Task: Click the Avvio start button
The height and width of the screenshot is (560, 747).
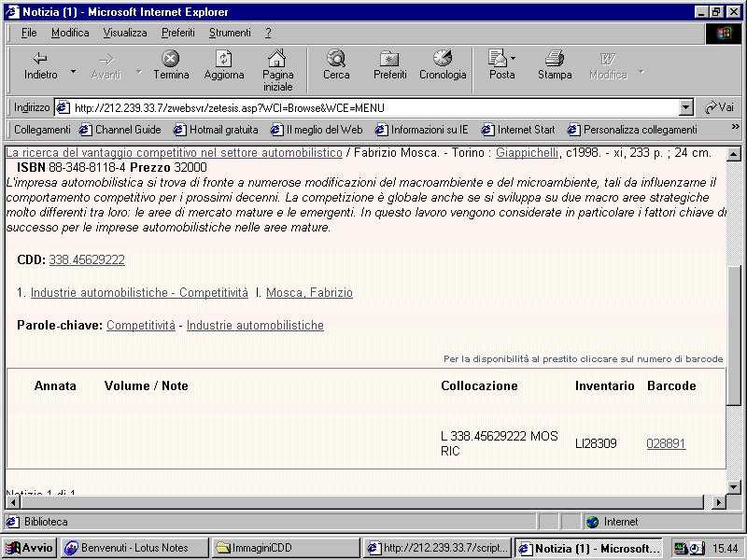Action: [30, 548]
